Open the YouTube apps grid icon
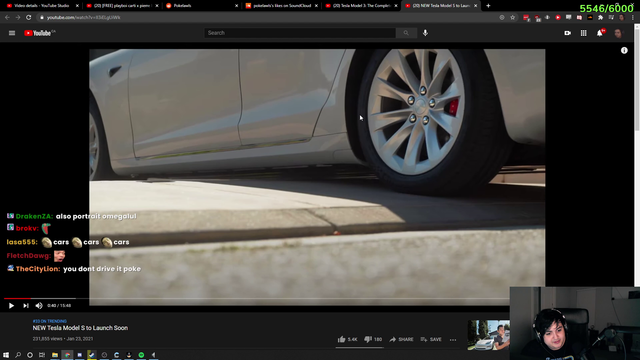Image resolution: width=640 pixels, height=360 pixels. [x=584, y=33]
